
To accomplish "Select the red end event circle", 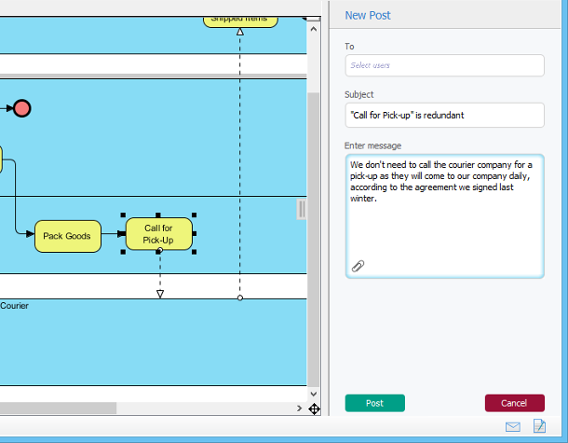I will tap(22, 108).
